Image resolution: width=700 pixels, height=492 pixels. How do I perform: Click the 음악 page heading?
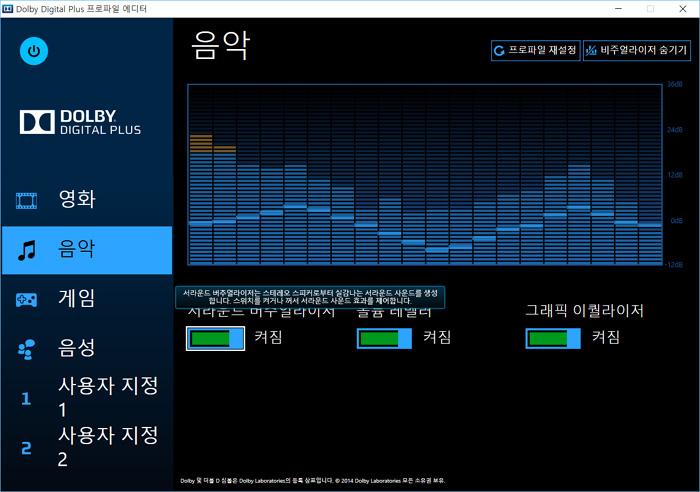click(x=221, y=45)
